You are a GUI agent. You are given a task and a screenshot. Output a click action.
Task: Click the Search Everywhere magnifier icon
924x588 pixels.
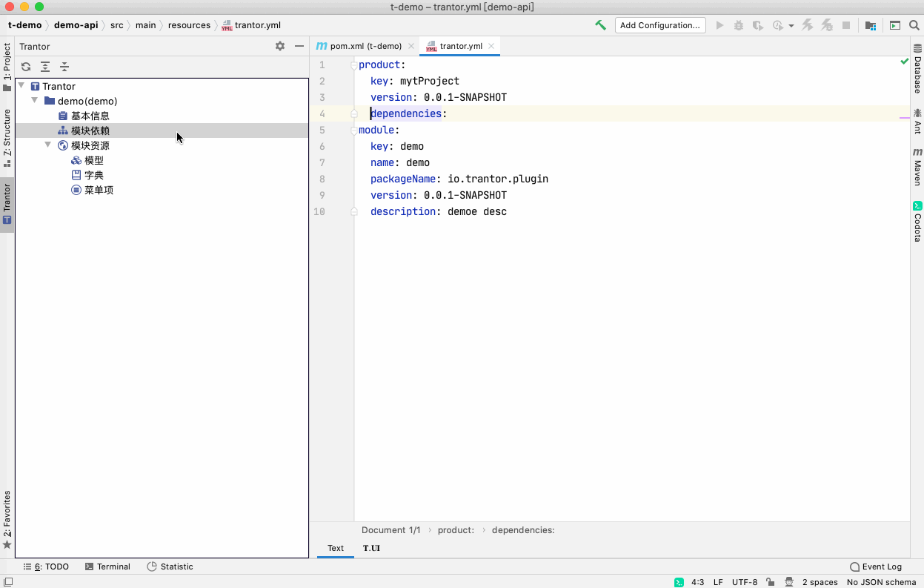click(x=915, y=25)
